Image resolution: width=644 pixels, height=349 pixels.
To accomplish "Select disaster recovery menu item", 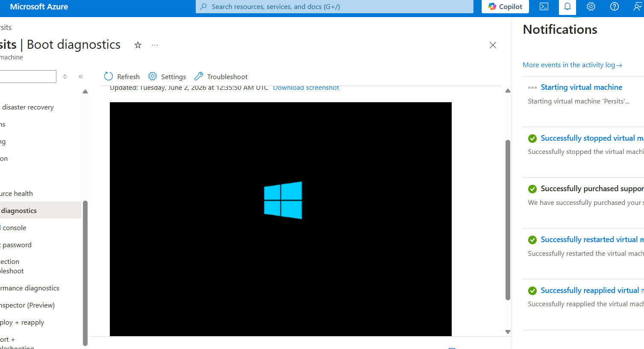I will [x=27, y=107].
